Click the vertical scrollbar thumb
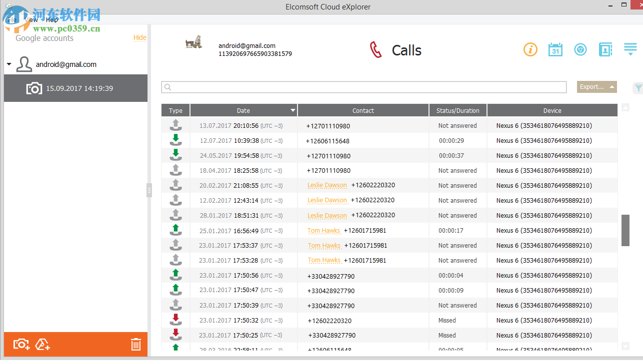This screenshot has height=364, width=643. (x=625, y=230)
